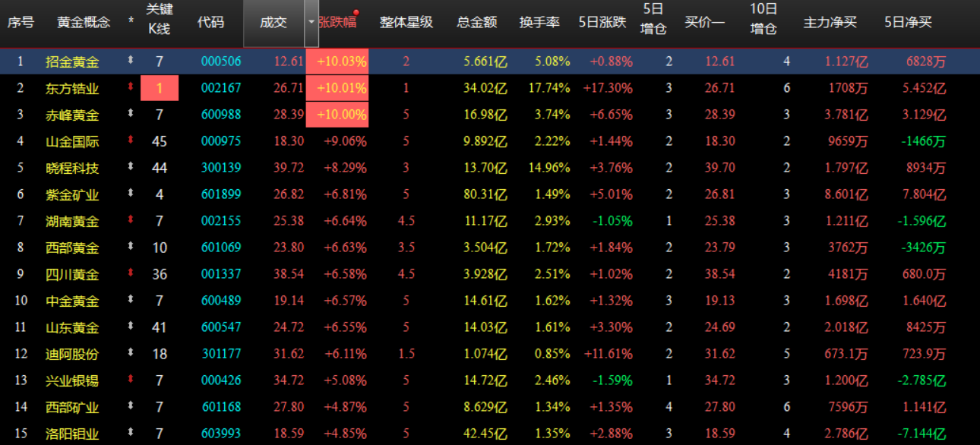Click the marker icon beside 晓程科技

click(x=131, y=168)
